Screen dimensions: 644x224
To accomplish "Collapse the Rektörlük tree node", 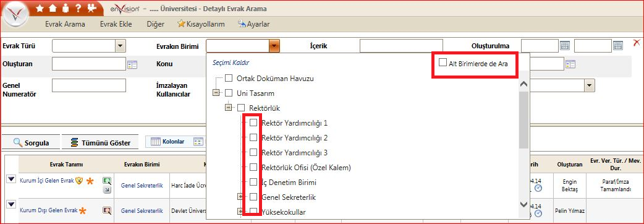I will (x=228, y=108).
